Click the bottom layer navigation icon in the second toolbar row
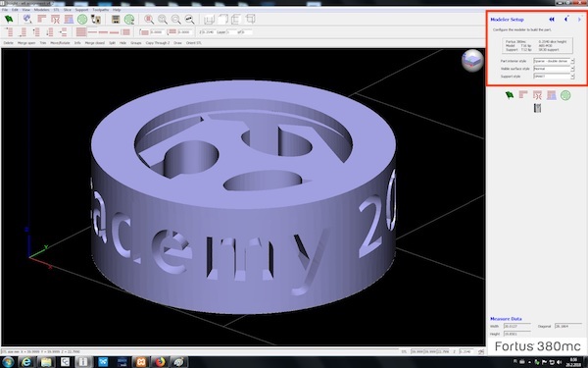588x368 pixels. 23,32
